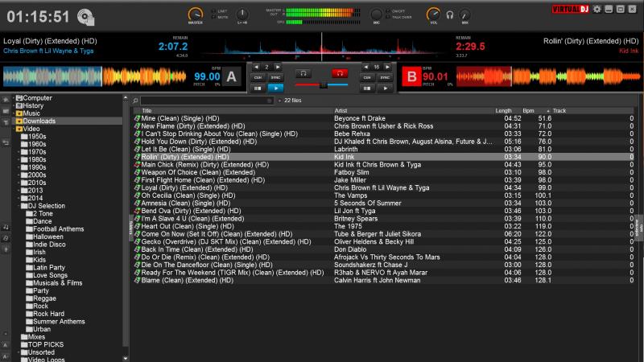Enable the TALK OVER option
The width and height of the screenshot is (644, 362).
(x=398, y=17)
